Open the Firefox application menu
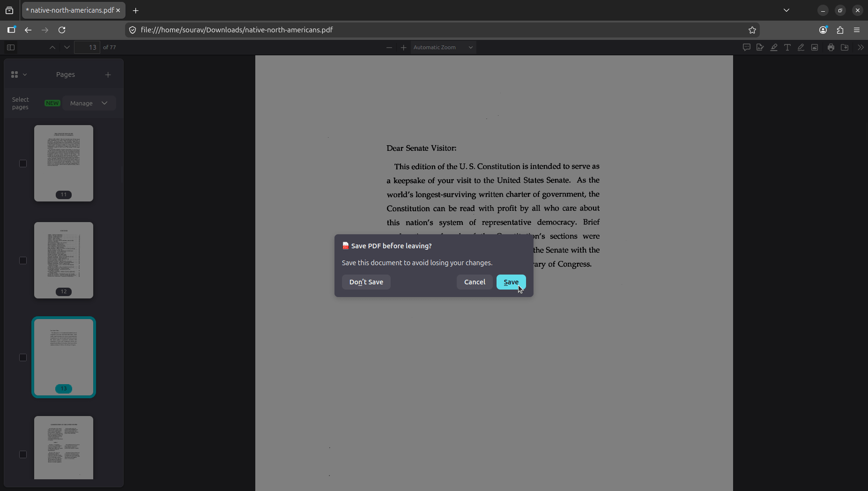Viewport: 868px width, 491px height. (x=857, y=30)
